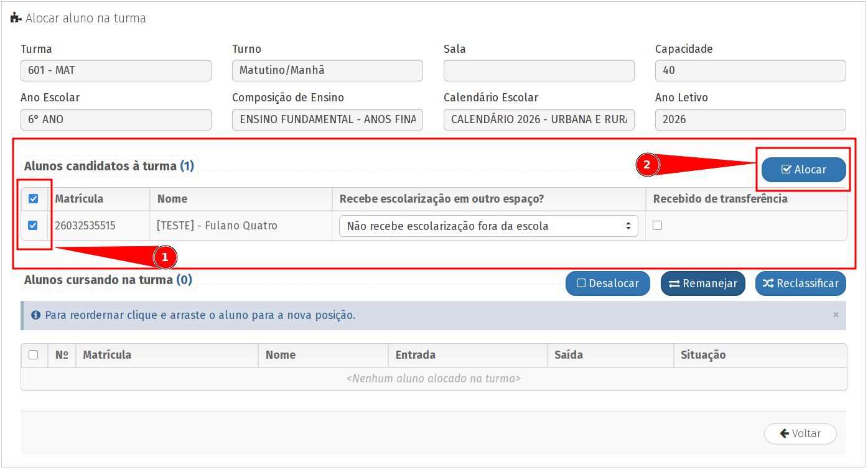The height and width of the screenshot is (470, 868).
Task: Click the puzzle icon beside Alocar aluno na turma
Action: tap(16, 18)
